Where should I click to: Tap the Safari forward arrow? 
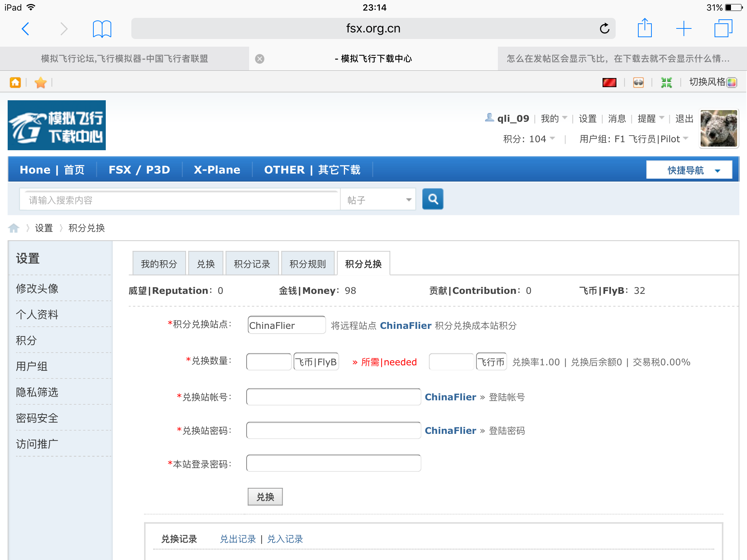[x=64, y=29]
